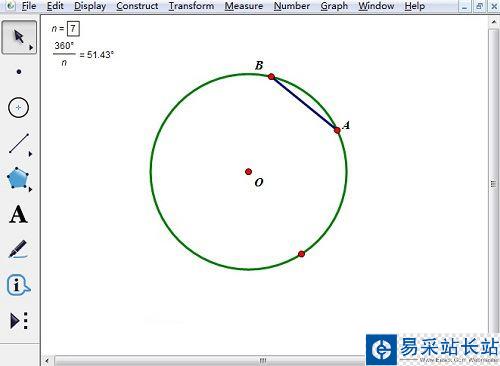This screenshot has width=500, height=366.
Task: Click the application icon in the menu bar
Action: coord(11,6)
